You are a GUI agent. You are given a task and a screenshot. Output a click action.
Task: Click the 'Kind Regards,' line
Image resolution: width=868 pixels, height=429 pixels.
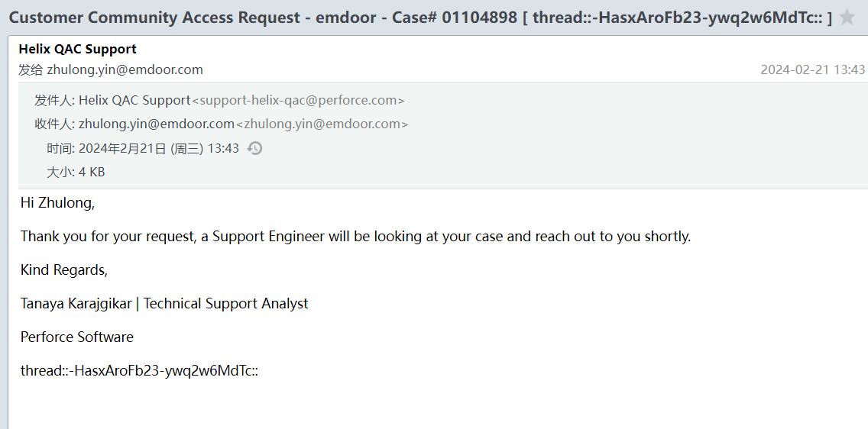[64, 270]
